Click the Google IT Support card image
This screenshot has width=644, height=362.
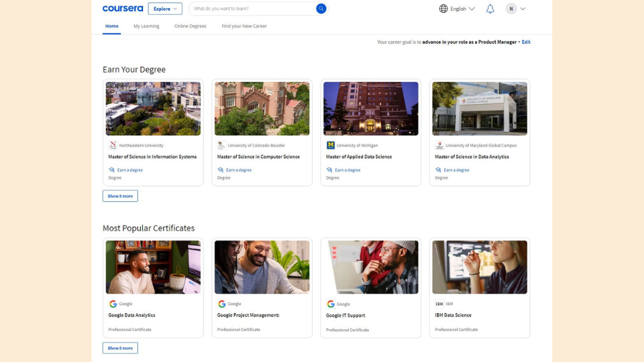click(371, 267)
